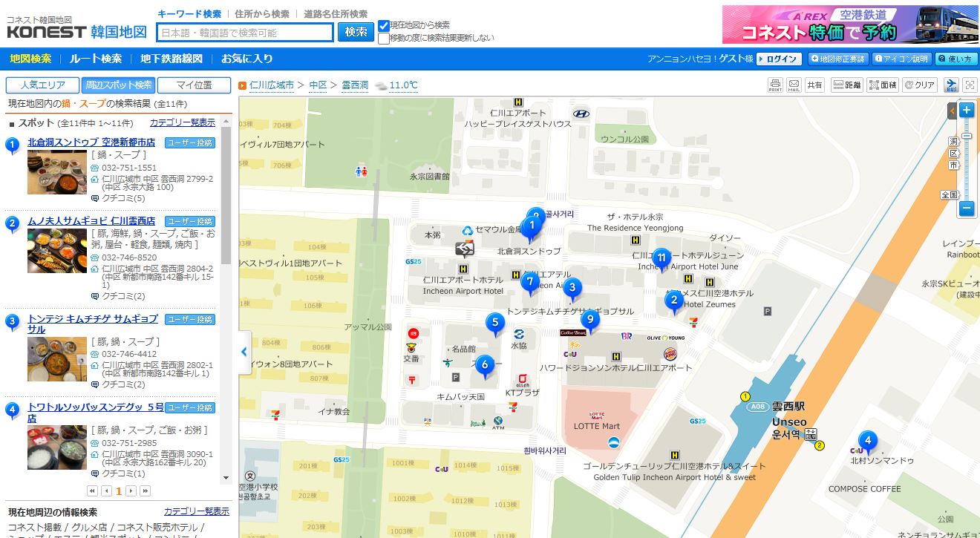The height and width of the screenshot is (538, 980).
Task: Click map marker number 11
Action: (x=661, y=258)
